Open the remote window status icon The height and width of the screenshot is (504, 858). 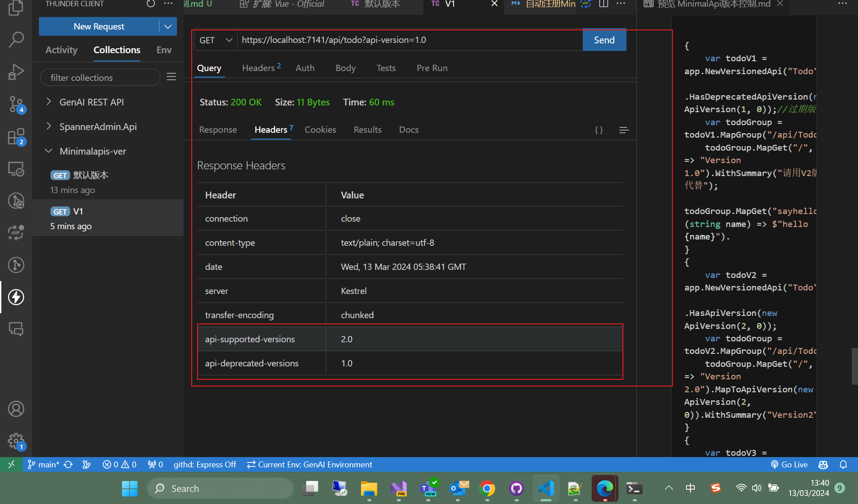[x=11, y=464]
